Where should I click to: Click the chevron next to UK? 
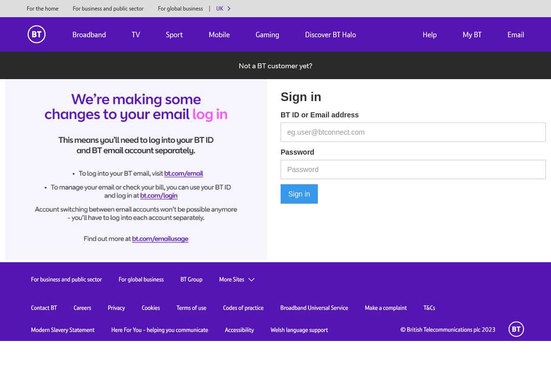pos(229,9)
